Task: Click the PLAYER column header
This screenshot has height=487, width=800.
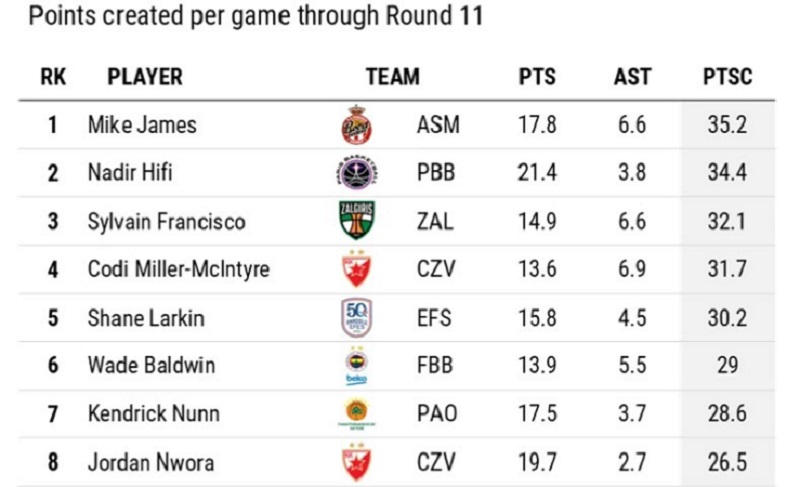Action: [145, 77]
